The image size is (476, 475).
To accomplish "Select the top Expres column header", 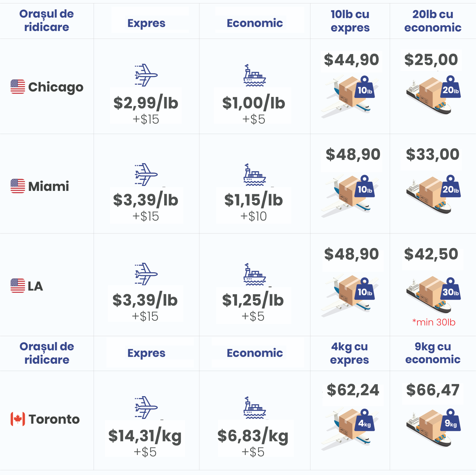I will tap(146, 23).
